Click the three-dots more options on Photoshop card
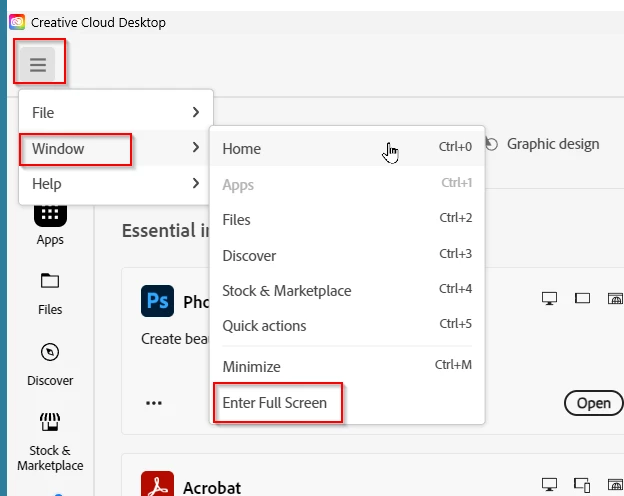 click(154, 403)
